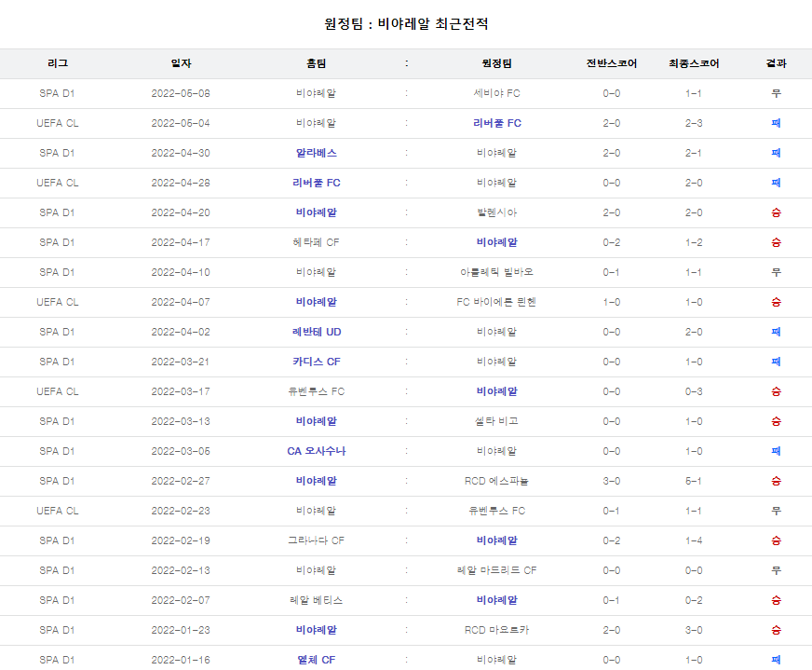The image size is (812, 670).
Task: Select the date 2022-02-23
Action: pos(181,511)
